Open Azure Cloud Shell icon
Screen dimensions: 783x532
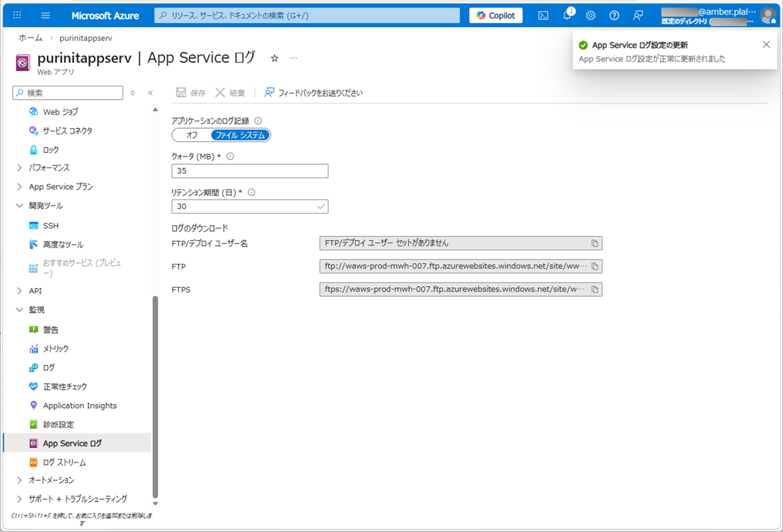pos(543,15)
